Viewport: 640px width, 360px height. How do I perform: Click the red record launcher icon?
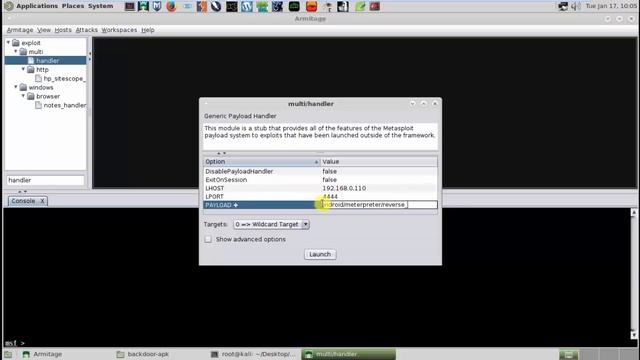pos(375,6)
